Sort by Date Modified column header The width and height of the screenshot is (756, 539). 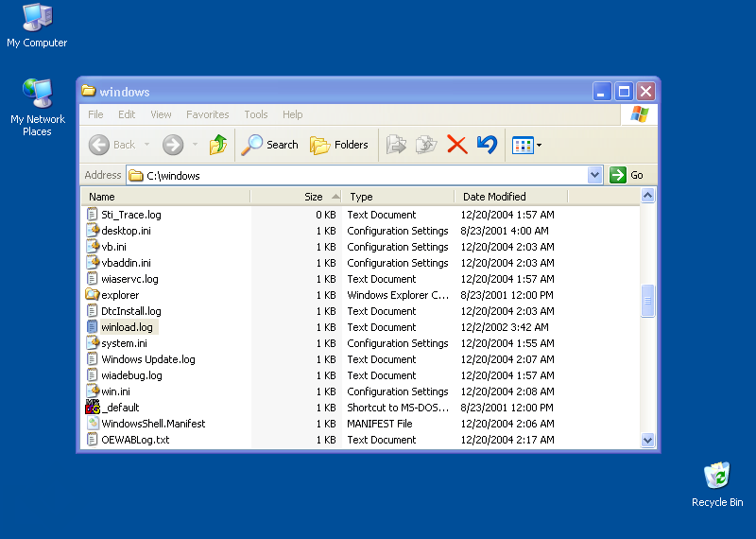tap(511, 197)
